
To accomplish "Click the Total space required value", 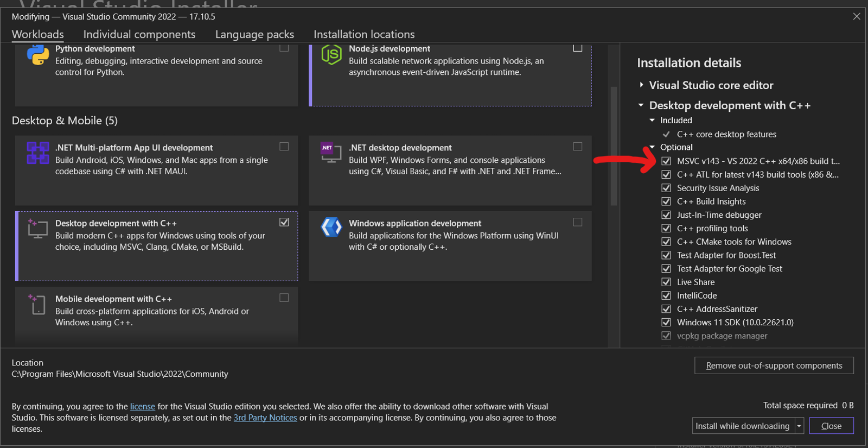I will click(x=848, y=405).
